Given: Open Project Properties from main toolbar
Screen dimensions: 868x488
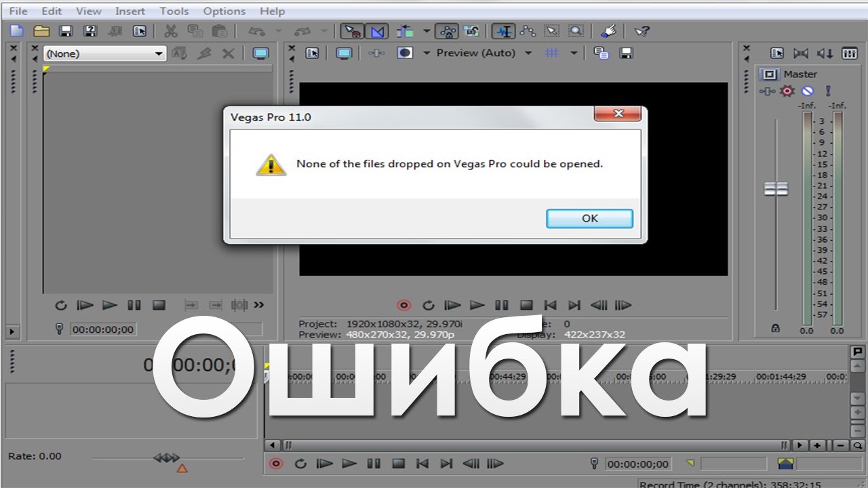Looking at the screenshot, I should (x=139, y=30).
